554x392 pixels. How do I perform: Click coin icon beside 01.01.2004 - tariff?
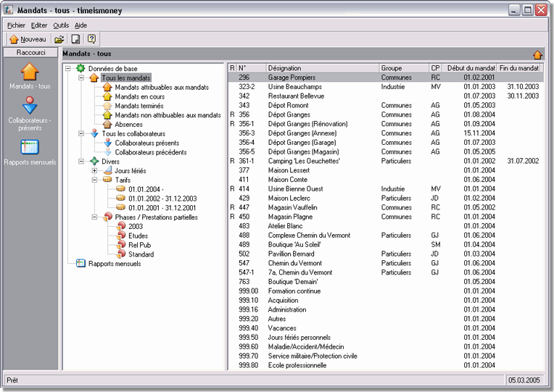click(x=121, y=188)
